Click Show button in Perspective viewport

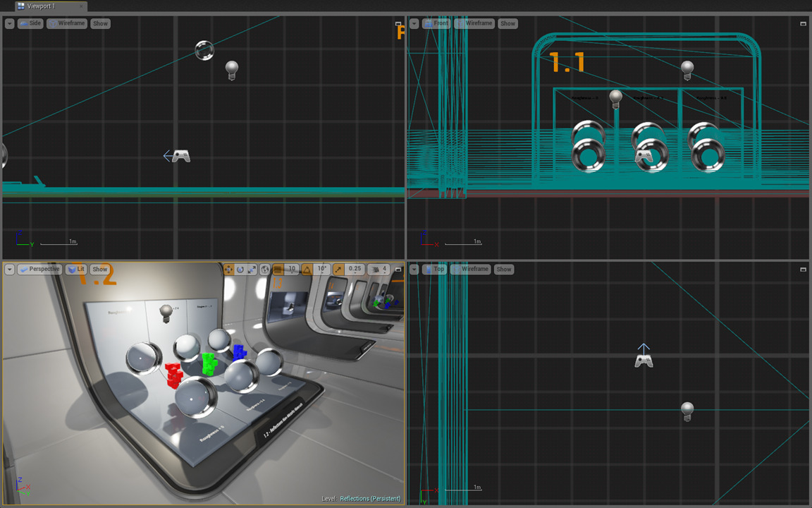[x=100, y=269]
